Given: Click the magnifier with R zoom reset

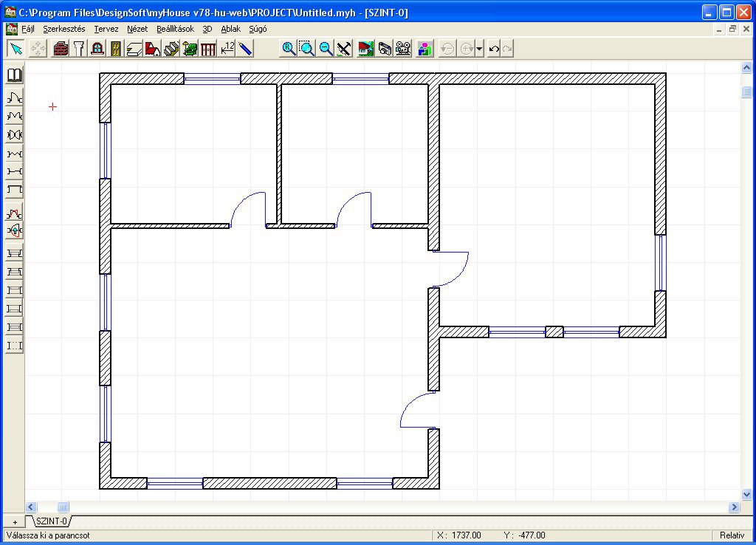Looking at the screenshot, I should click(x=289, y=49).
